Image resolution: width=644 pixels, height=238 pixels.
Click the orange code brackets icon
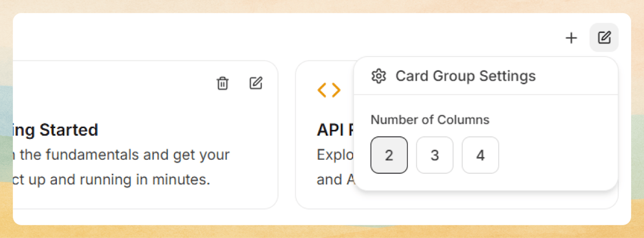click(x=329, y=90)
